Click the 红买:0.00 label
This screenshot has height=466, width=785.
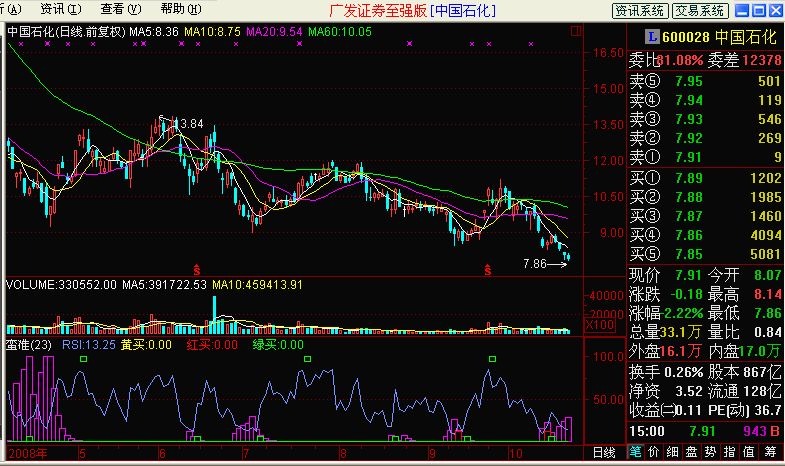coord(212,345)
